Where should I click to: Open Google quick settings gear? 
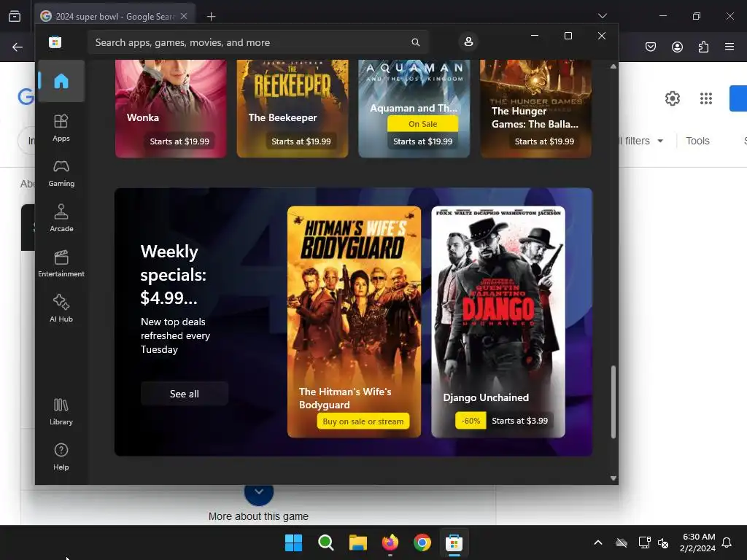point(672,98)
